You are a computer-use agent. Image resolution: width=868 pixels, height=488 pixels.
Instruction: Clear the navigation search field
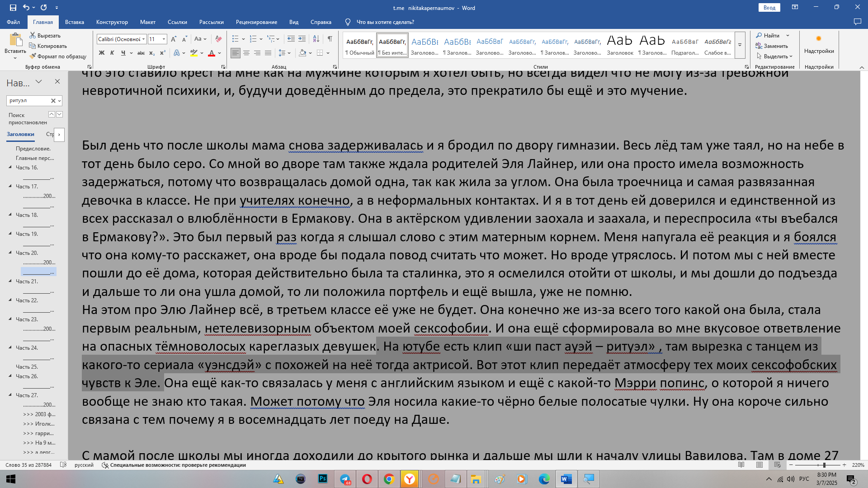pos(53,101)
